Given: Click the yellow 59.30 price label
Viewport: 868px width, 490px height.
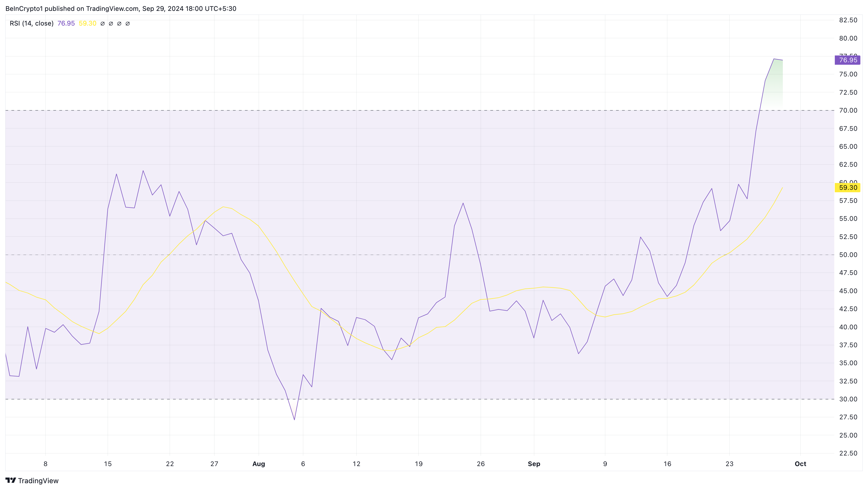Looking at the screenshot, I should (847, 188).
